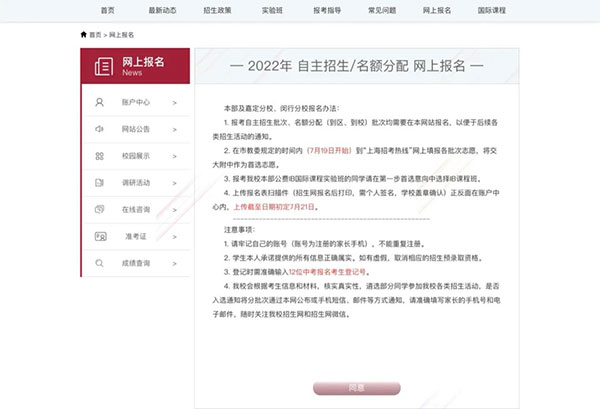This screenshot has width=600, height=409.
Task: Open the 招生政策 menu item
Action: (x=216, y=9)
